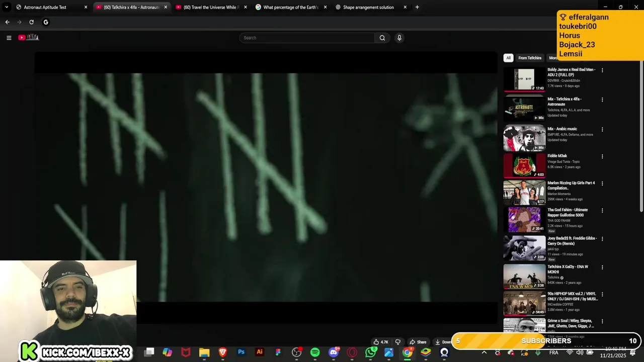Open options for 90s HIPHOP MIX video
The image size is (644, 362).
click(602, 294)
